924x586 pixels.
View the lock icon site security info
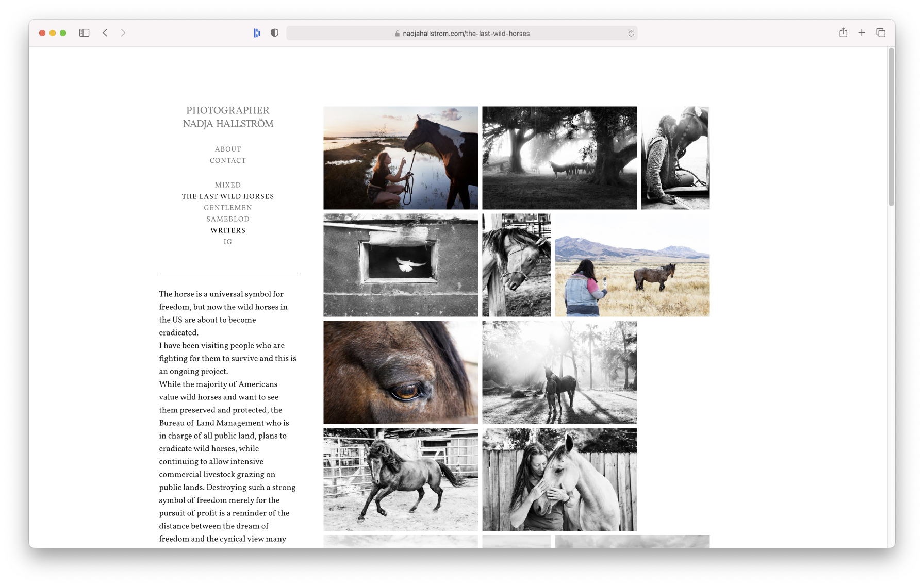[397, 34]
